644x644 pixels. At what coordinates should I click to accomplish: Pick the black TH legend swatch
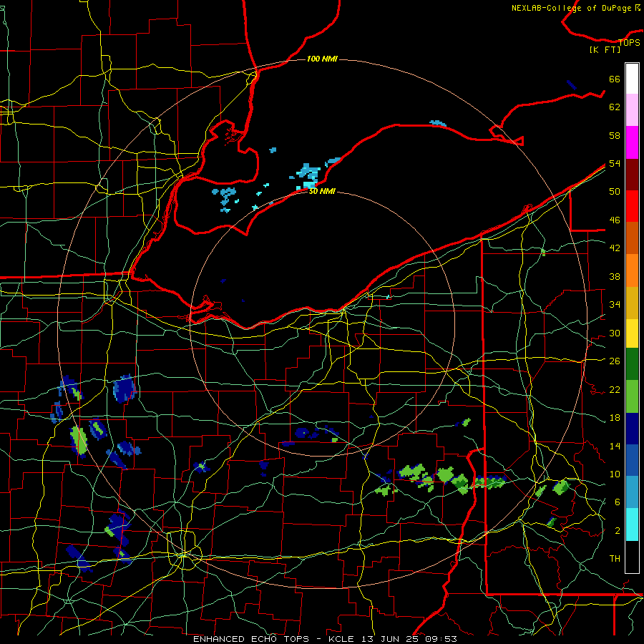click(x=632, y=557)
